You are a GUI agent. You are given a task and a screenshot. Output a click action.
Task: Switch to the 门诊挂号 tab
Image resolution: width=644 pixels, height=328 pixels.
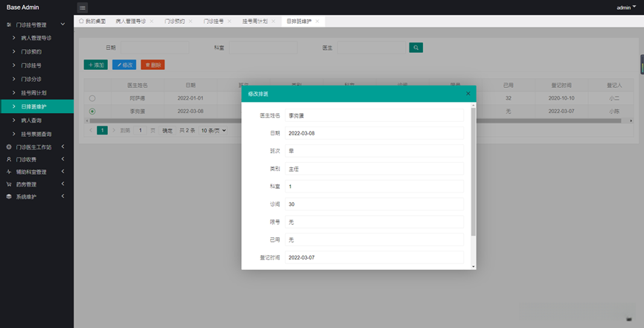(x=214, y=22)
